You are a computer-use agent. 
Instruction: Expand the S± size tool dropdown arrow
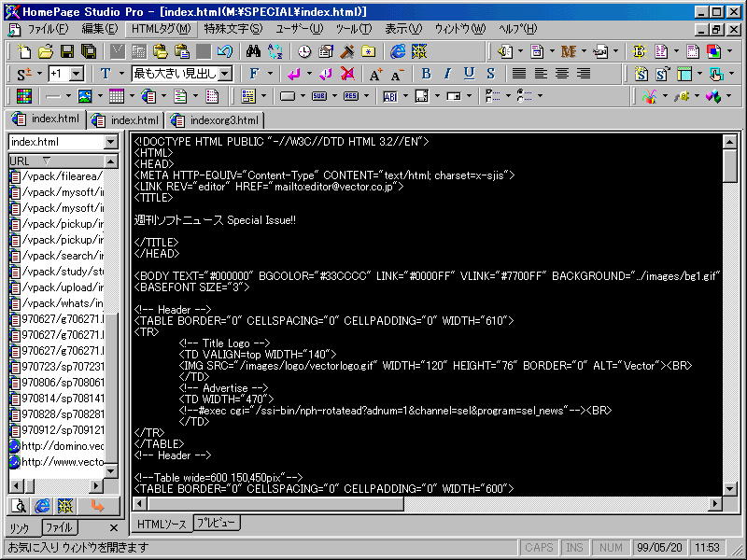(39, 75)
